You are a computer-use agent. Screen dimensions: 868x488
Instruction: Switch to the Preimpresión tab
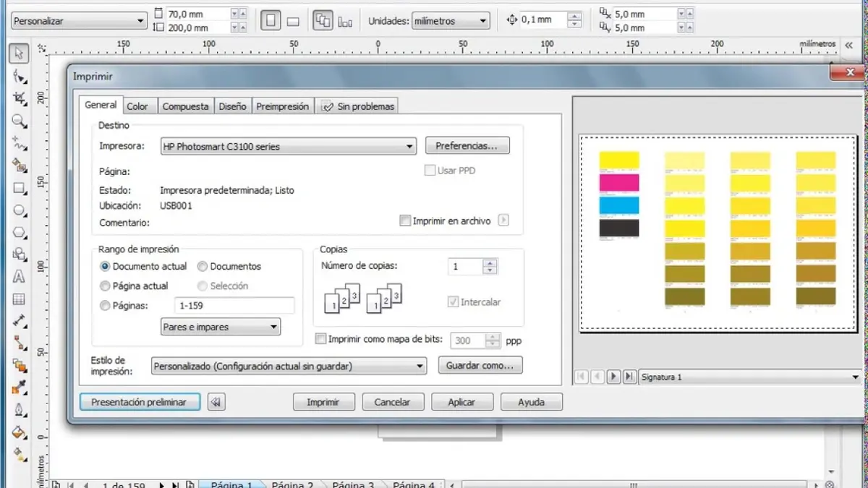282,105
